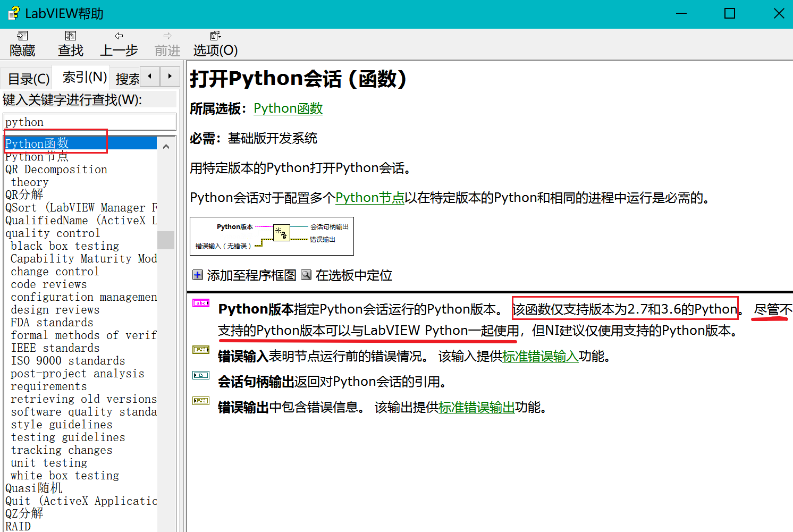This screenshot has height=532, width=793.
Task: Click the 添加至程序框图 link text
Action: tap(252, 275)
